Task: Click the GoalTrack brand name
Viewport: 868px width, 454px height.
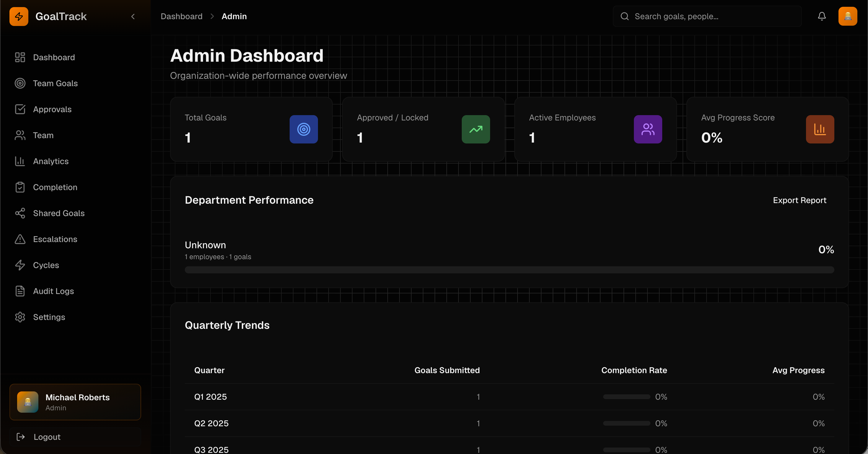Action: [61, 16]
